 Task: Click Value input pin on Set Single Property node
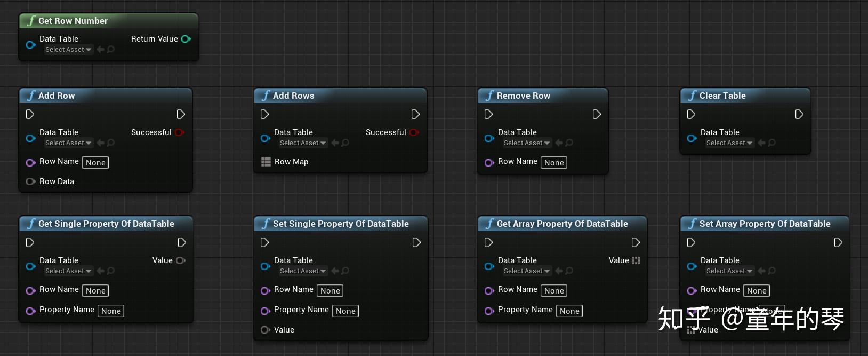(265, 330)
